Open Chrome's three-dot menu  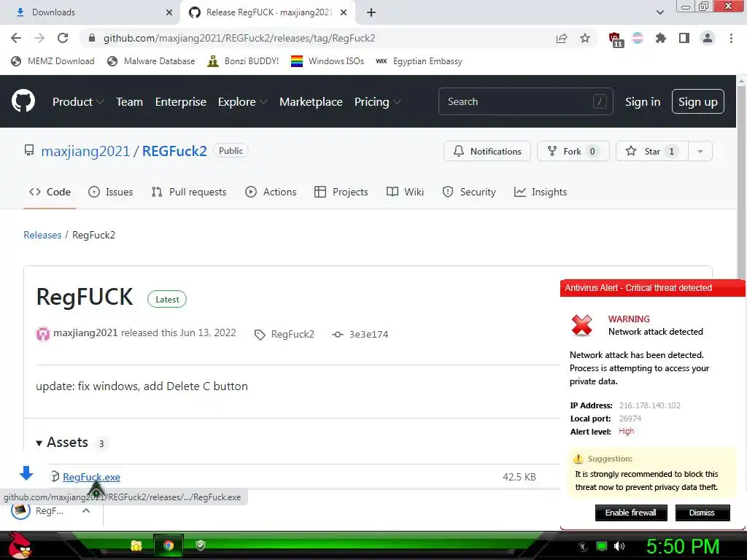[x=731, y=38]
